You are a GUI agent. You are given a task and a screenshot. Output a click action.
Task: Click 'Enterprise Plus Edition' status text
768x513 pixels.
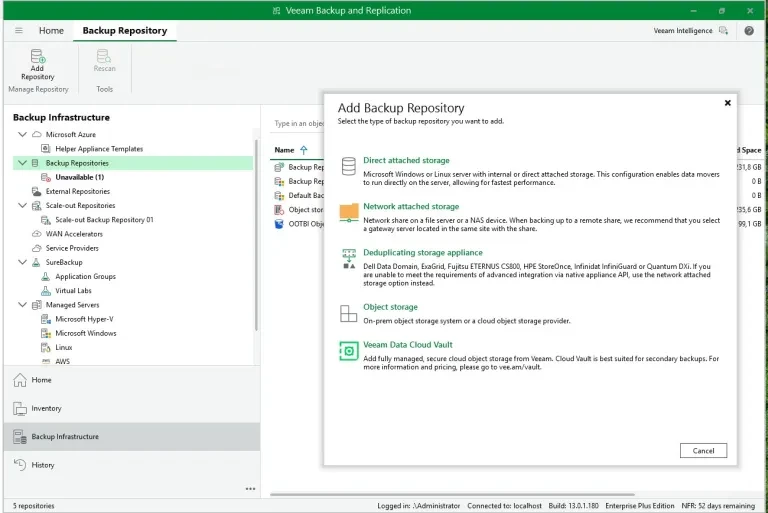pyautogui.click(x=640, y=506)
